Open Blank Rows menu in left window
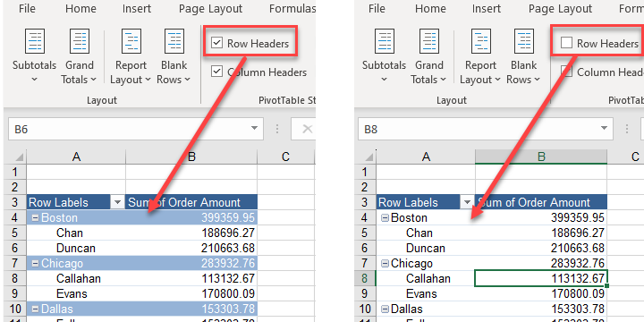The width and height of the screenshot is (644, 322). (x=174, y=55)
